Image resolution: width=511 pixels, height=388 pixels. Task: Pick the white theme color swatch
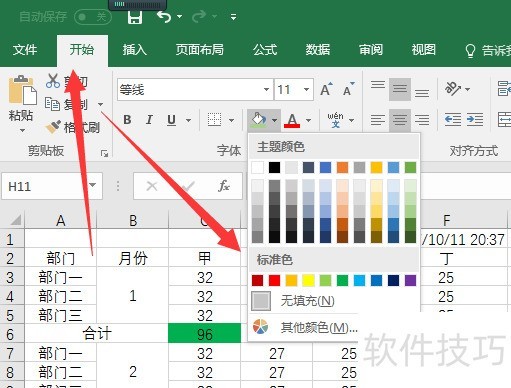pyautogui.click(x=257, y=167)
